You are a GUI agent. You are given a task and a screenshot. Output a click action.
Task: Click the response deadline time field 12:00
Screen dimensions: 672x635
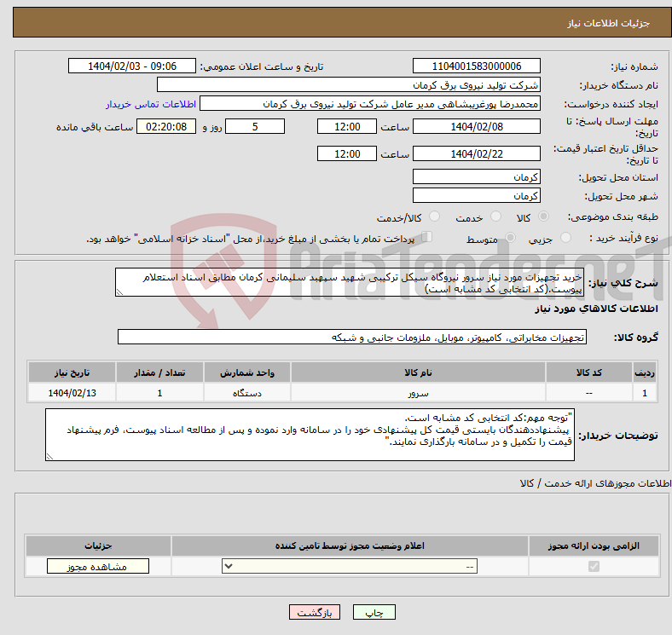(347, 126)
